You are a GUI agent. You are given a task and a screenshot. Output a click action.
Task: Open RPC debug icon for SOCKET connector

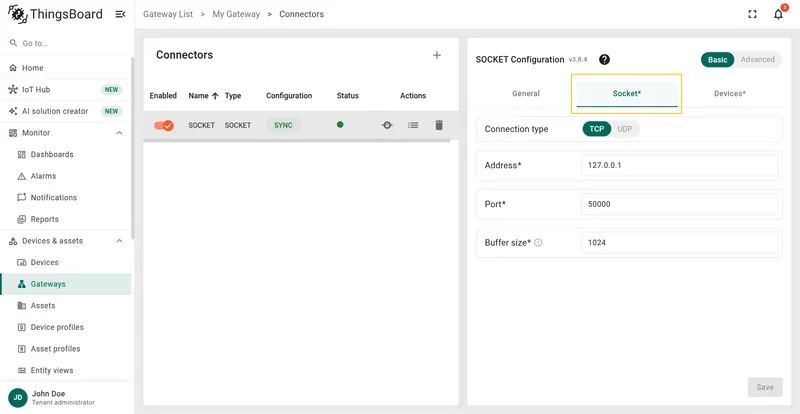coord(387,125)
